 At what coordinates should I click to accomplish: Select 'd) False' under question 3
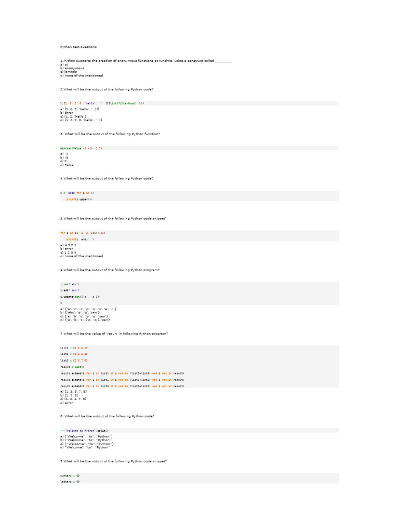click(x=67, y=165)
